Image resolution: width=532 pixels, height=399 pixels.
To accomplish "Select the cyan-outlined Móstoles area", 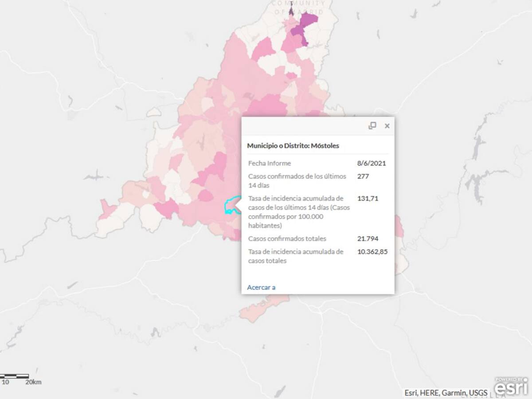I will (231, 206).
